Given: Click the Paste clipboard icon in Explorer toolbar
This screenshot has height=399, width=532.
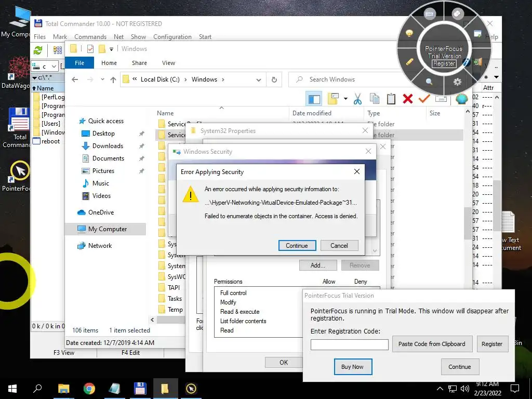Looking at the screenshot, I should pos(391,99).
